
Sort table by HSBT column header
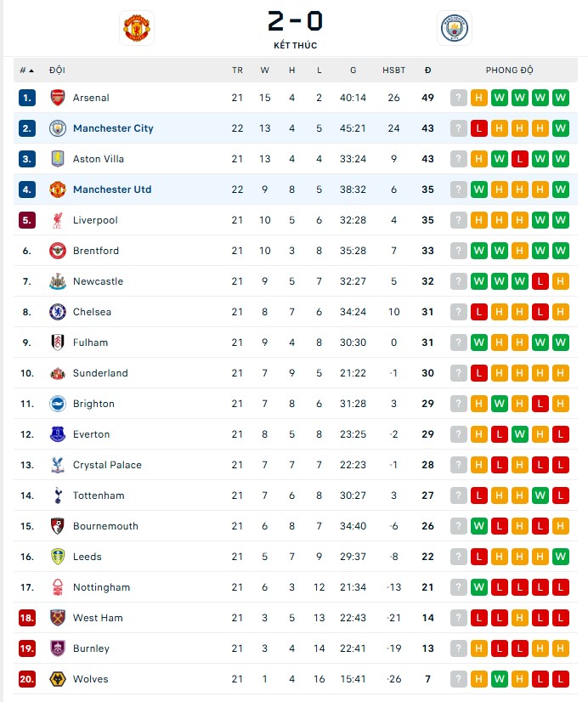393,71
